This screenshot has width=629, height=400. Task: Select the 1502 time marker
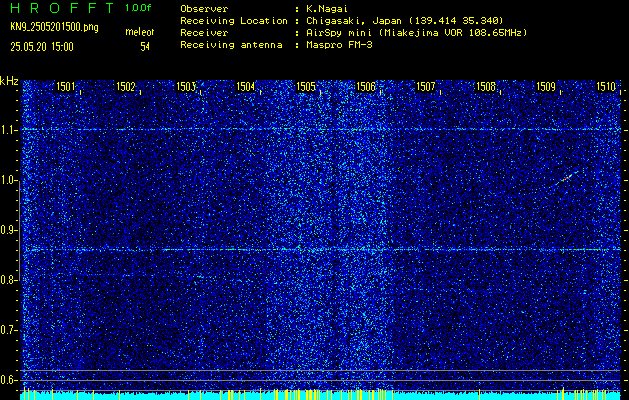click(x=126, y=87)
